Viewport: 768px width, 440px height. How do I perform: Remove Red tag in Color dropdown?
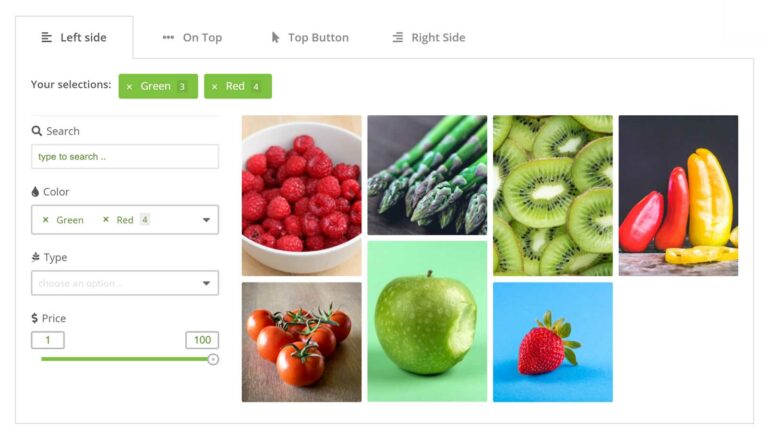pyautogui.click(x=106, y=220)
